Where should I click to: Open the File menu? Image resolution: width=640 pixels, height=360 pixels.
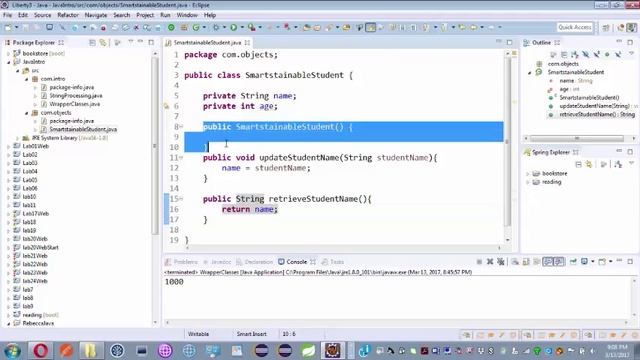(x=7, y=15)
